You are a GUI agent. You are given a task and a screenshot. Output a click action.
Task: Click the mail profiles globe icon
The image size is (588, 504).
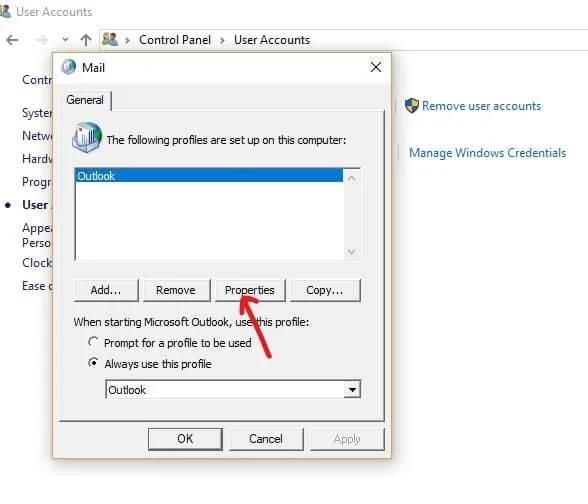click(x=87, y=137)
